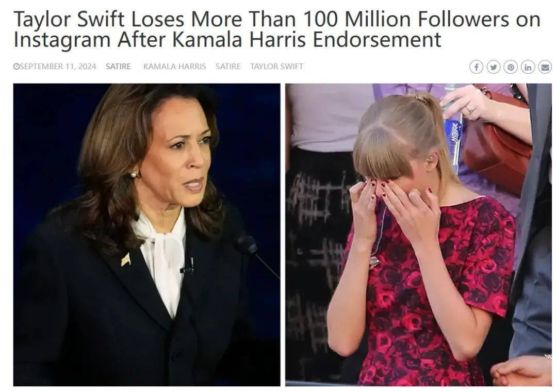Pin article with Pinterest icon

[511, 67]
